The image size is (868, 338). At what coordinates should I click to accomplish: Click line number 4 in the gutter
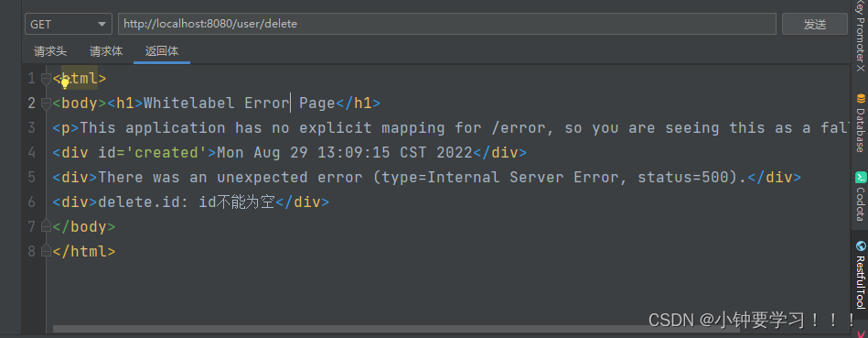(x=31, y=152)
